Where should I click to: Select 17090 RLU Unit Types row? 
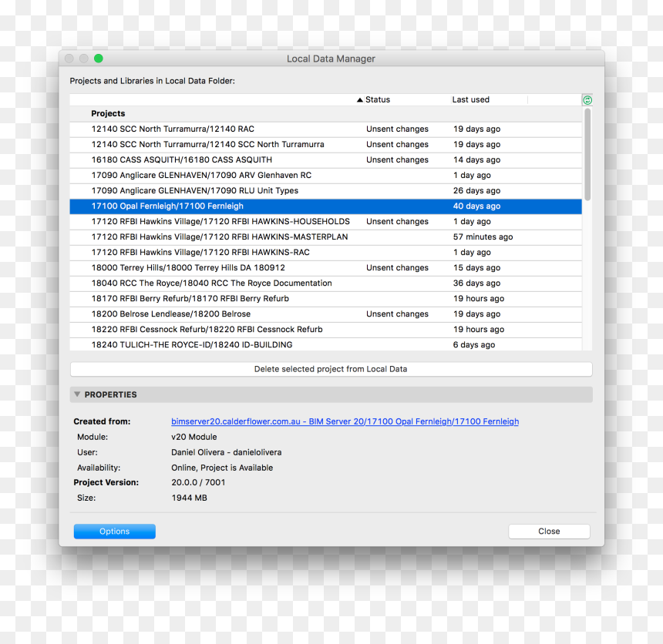click(x=325, y=190)
